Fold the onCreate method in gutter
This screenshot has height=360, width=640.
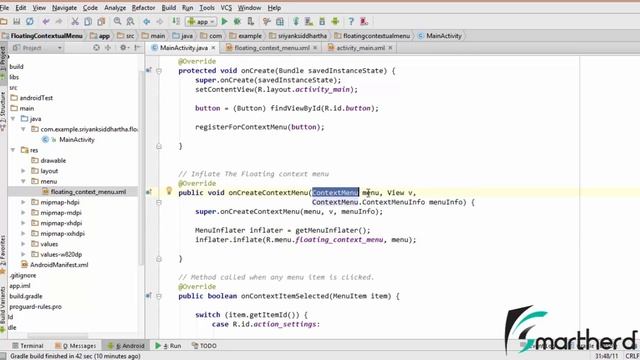coord(159,71)
